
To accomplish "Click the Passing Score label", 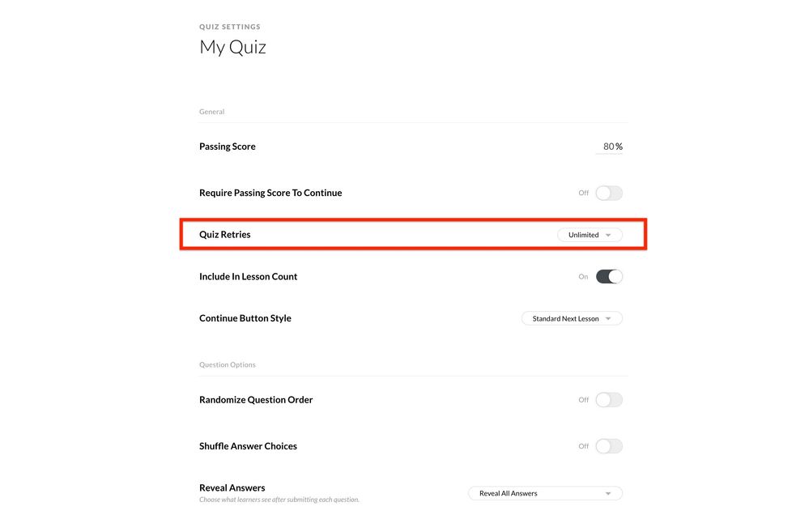I will pos(228,147).
